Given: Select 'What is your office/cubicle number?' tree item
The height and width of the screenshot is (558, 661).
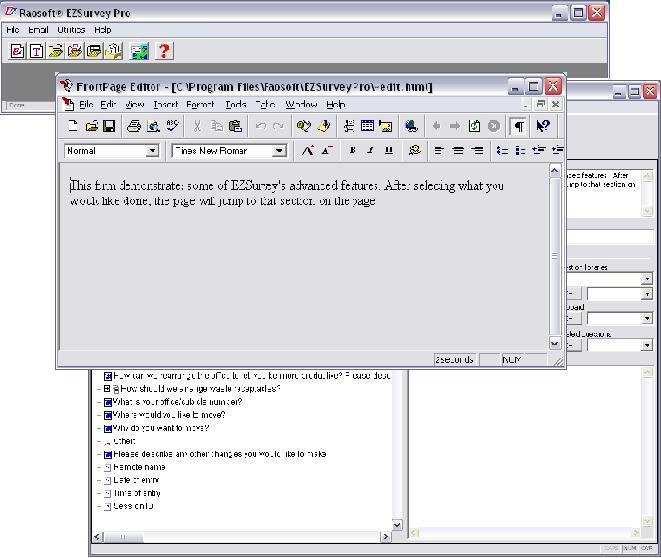Looking at the screenshot, I should pos(177,402).
